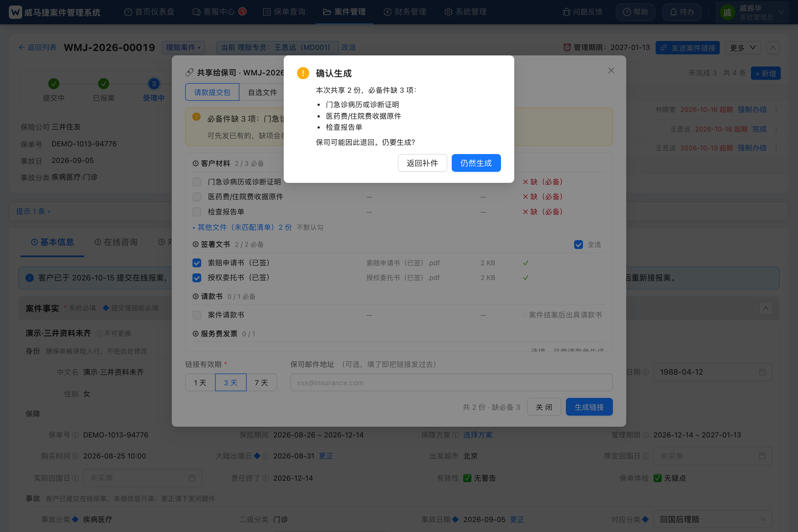Screen dimensions: 798x532
Task: Select 7 天 link validity option
Action: click(x=261, y=382)
